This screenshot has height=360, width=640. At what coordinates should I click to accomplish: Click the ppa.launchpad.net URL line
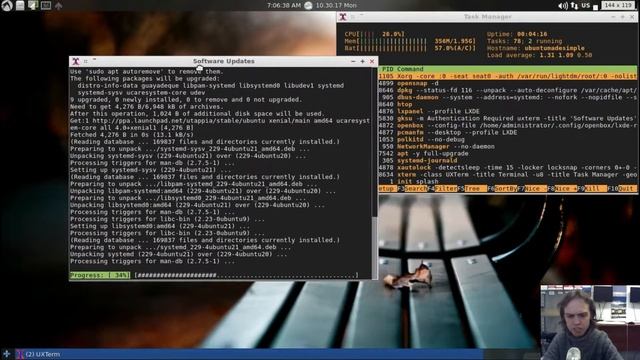tap(220, 121)
